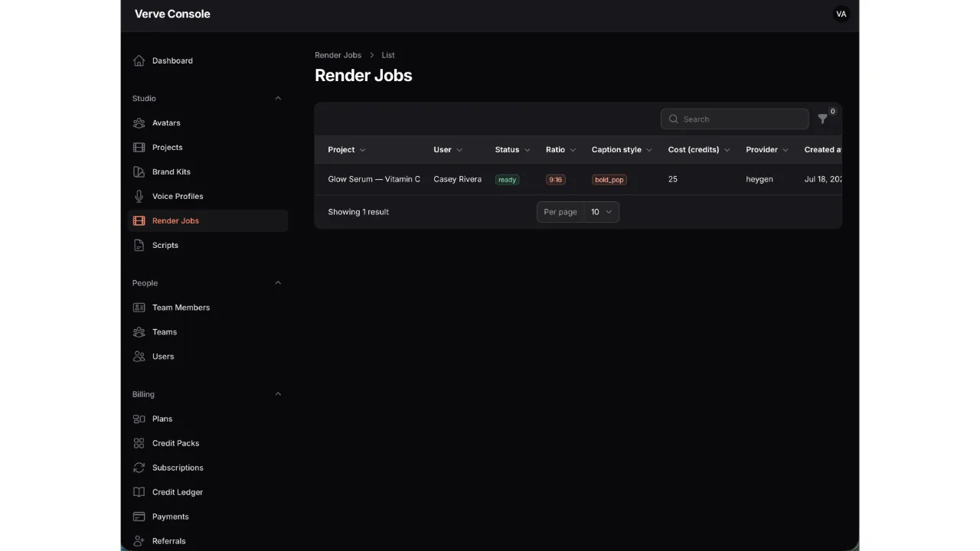Image resolution: width=980 pixels, height=551 pixels.
Task: Click the Projects film icon
Action: [x=139, y=147]
